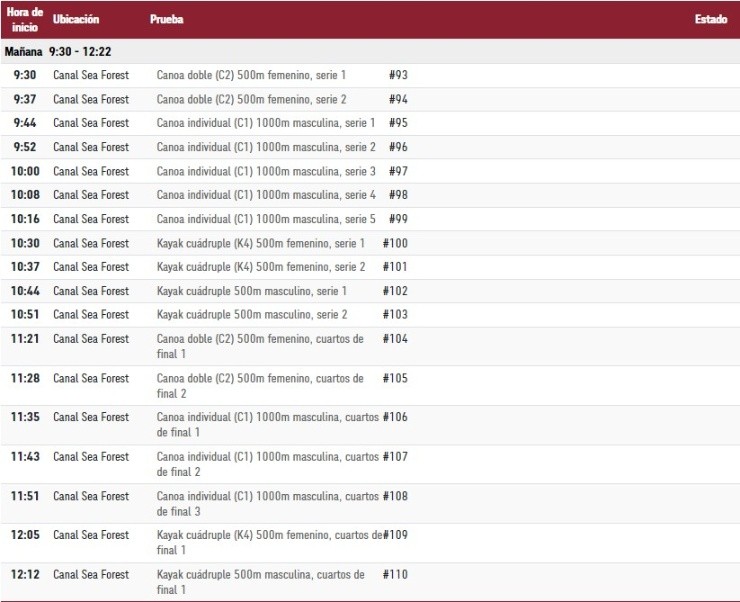The width and height of the screenshot is (740, 602).
Task: Click event number #101
Action: pyautogui.click(x=395, y=267)
